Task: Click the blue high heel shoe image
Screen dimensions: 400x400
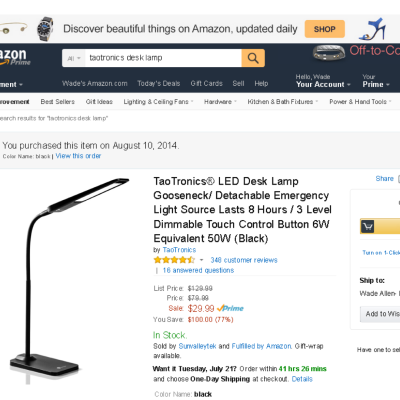Action: (x=373, y=29)
